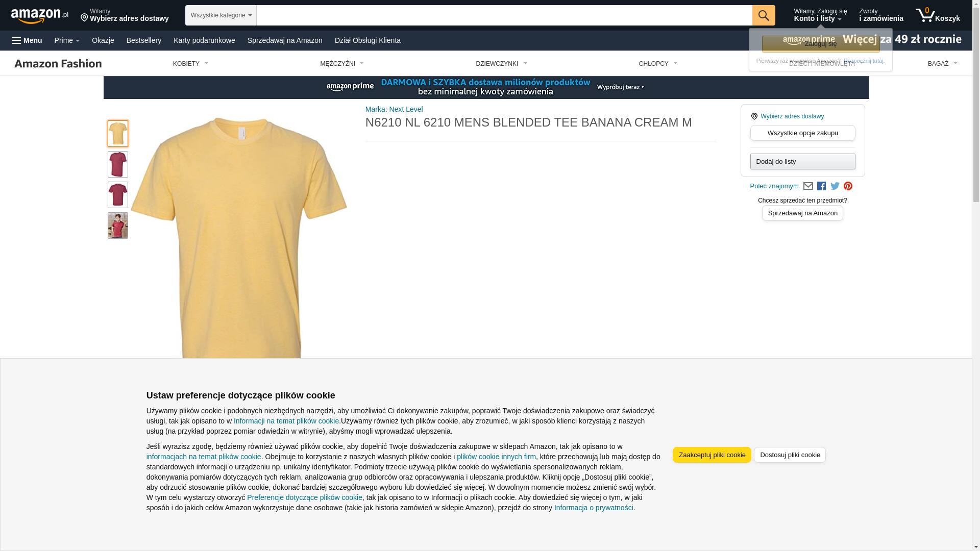Accept cookies with Zaakceptuj pliki cookie
The image size is (980, 551).
pyautogui.click(x=712, y=455)
